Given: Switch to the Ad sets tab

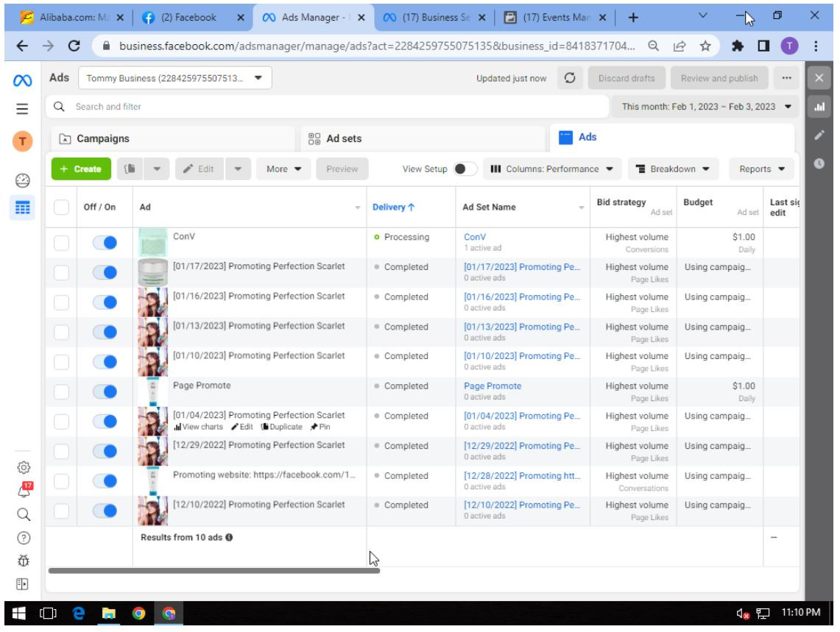Looking at the screenshot, I should [423, 139].
